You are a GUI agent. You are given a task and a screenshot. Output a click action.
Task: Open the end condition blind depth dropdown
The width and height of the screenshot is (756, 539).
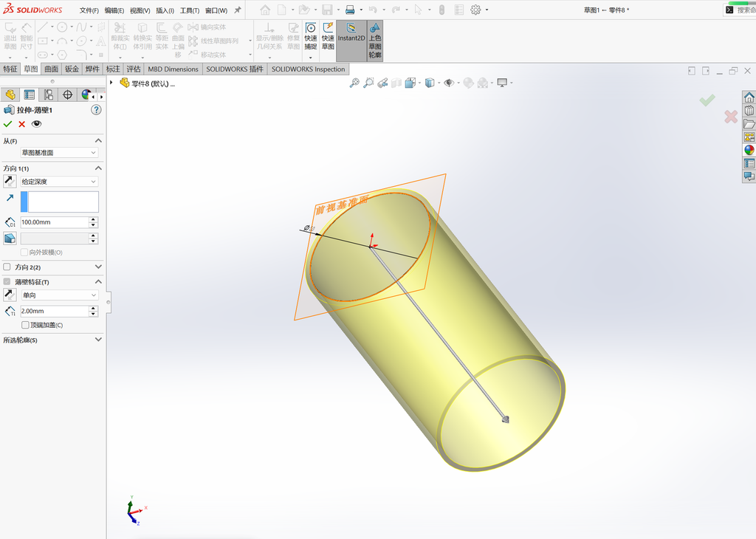(59, 182)
